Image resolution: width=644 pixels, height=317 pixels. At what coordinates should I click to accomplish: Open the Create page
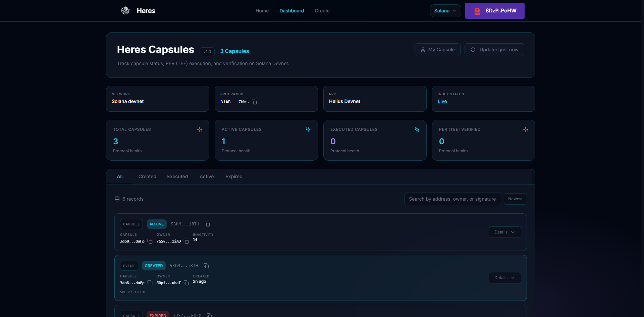322,11
